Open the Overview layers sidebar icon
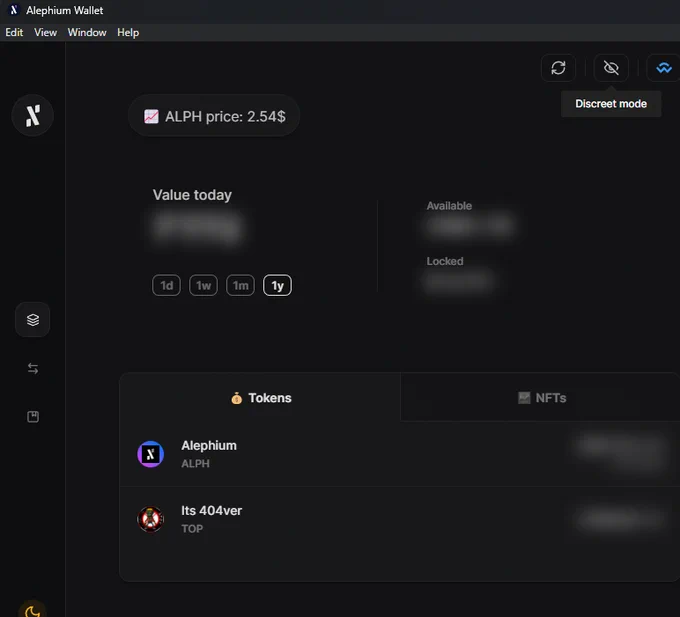This screenshot has width=680, height=617. (33, 320)
